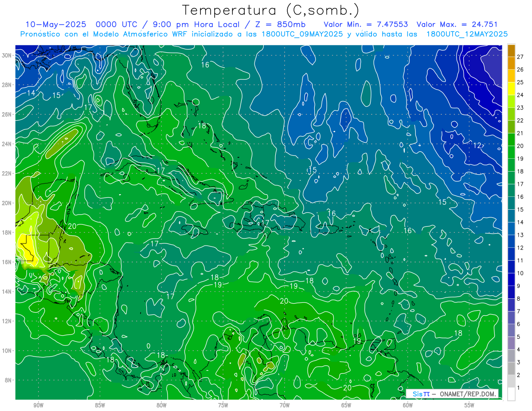This screenshot has width=532, height=411.
Task: Click legend scale label "10"
Action: coord(520,273)
